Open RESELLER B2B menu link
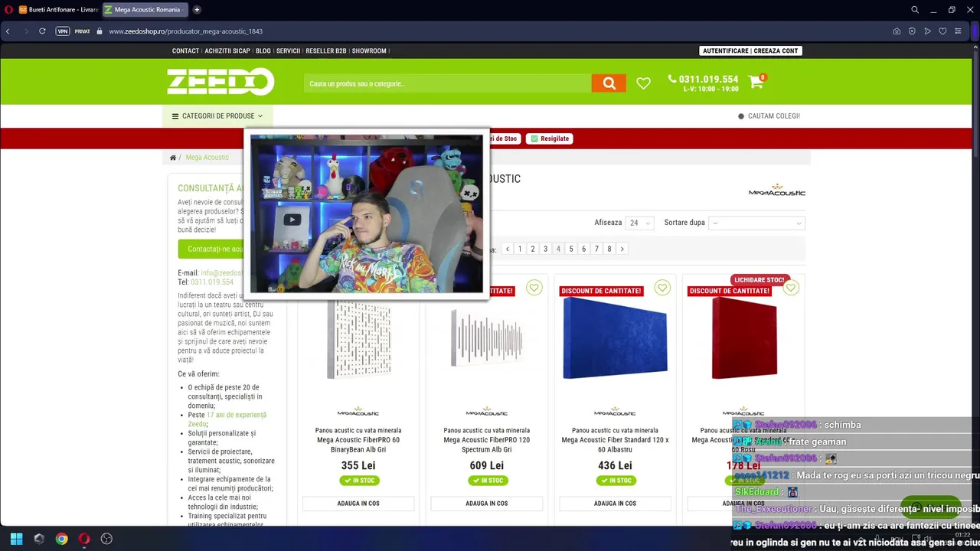The image size is (980, 551). [326, 51]
